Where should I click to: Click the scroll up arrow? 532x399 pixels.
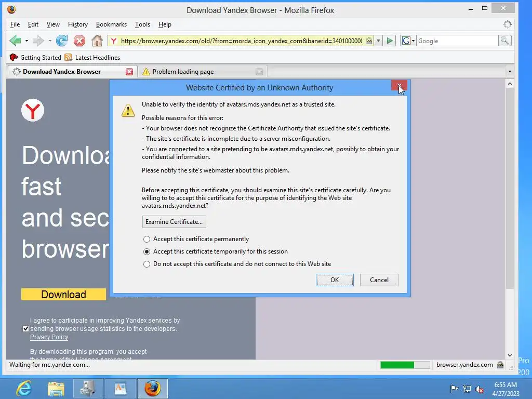pyautogui.click(x=510, y=84)
